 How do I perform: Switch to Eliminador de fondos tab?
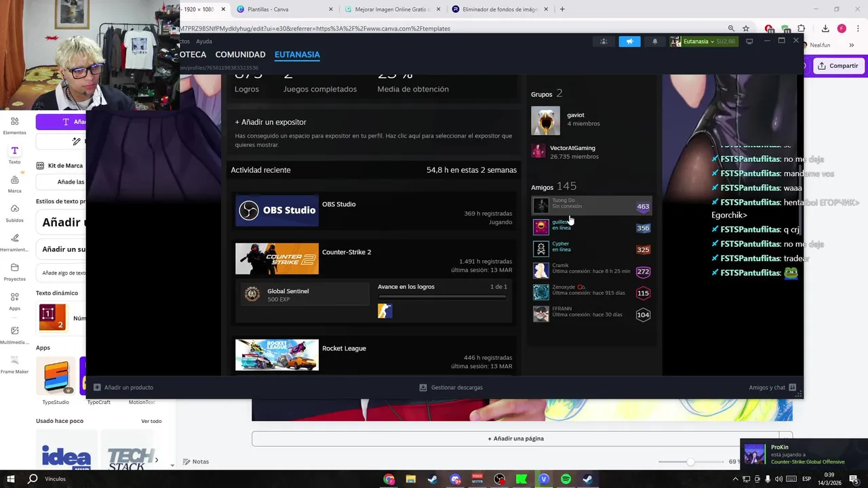[499, 9]
